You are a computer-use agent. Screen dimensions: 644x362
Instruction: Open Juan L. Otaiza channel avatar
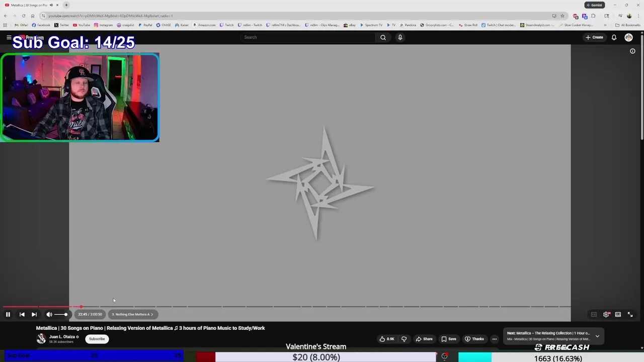pos(41,339)
